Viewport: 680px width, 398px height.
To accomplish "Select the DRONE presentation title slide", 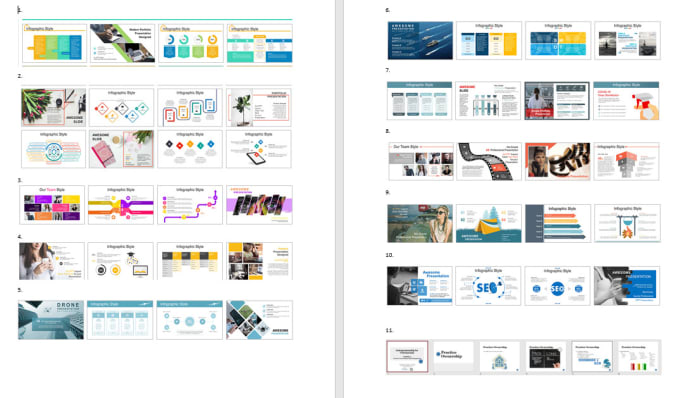I will click(x=51, y=320).
